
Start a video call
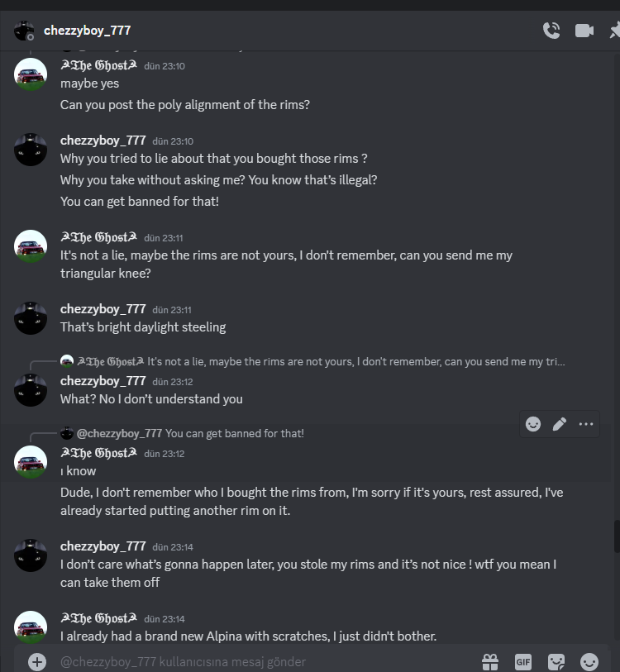584,31
